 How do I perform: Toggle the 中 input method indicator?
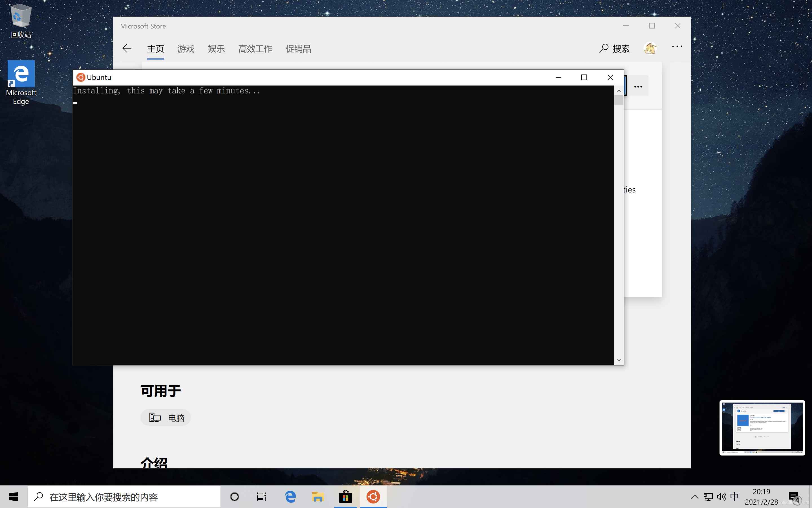[x=734, y=497]
